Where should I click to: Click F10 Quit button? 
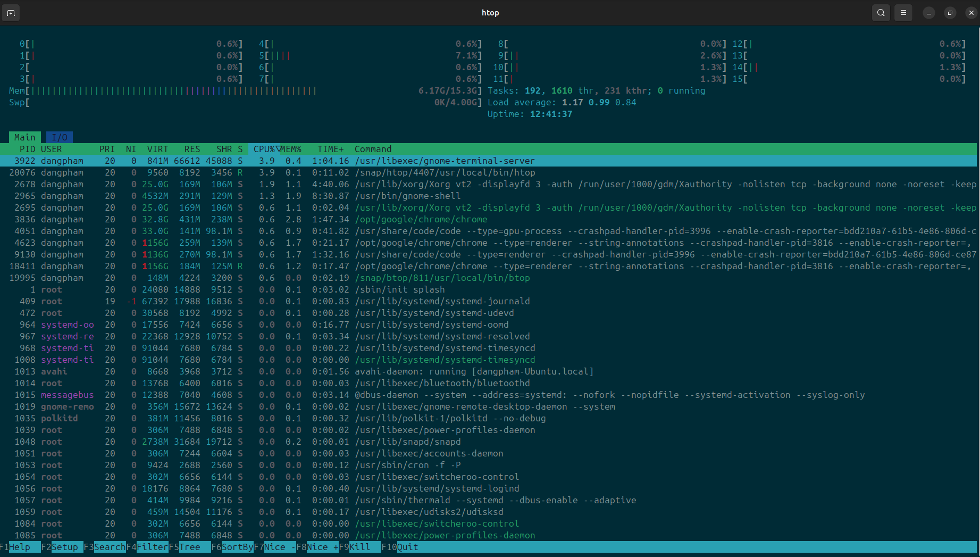tap(400, 547)
